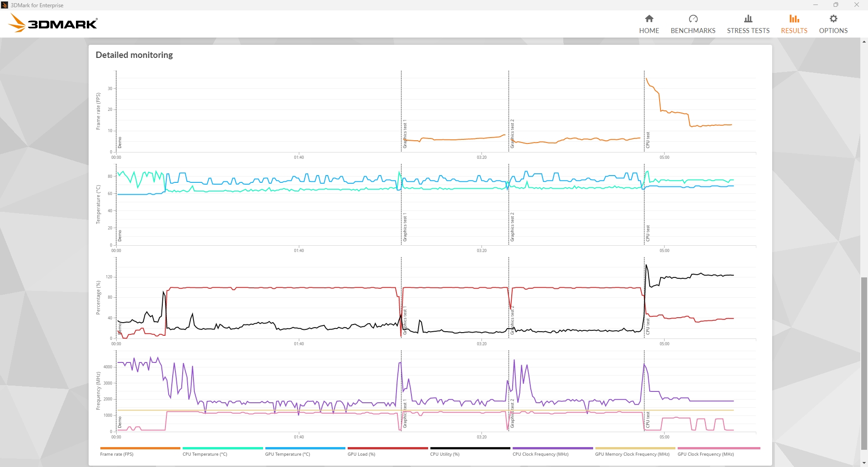The image size is (868, 467).
Task: Open the Options gear icon
Action: point(834,19)
